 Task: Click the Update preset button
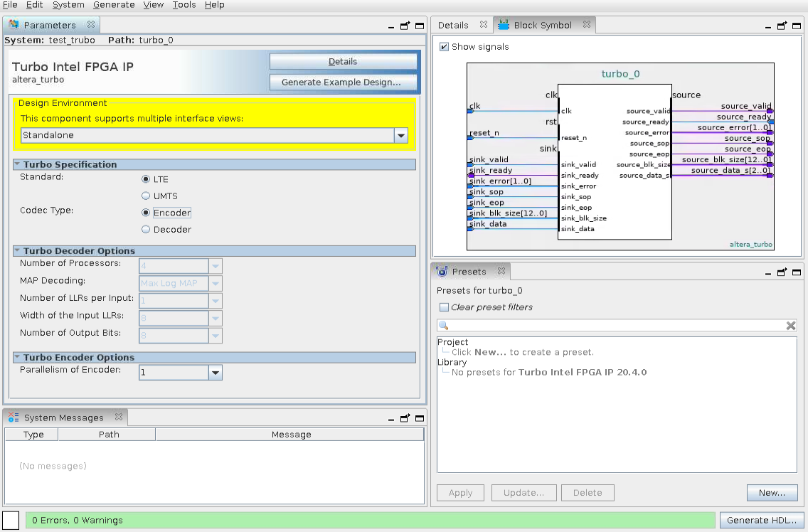tap(524, 493)
